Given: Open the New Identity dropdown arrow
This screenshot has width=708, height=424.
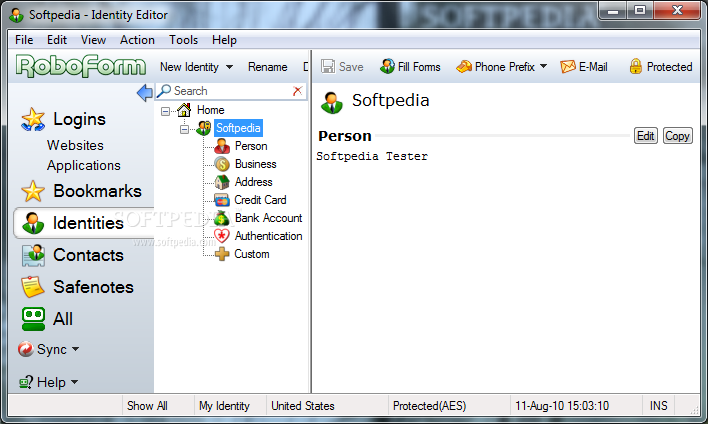Looking at the screenshot, I should 229,67.
